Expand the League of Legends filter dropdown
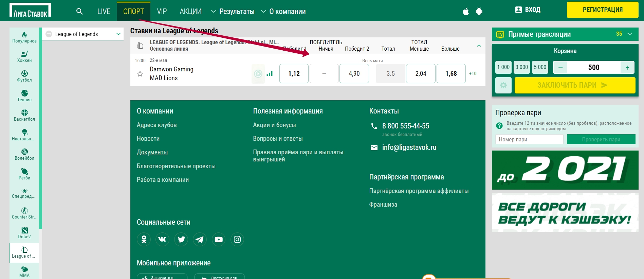 [83, 34]
